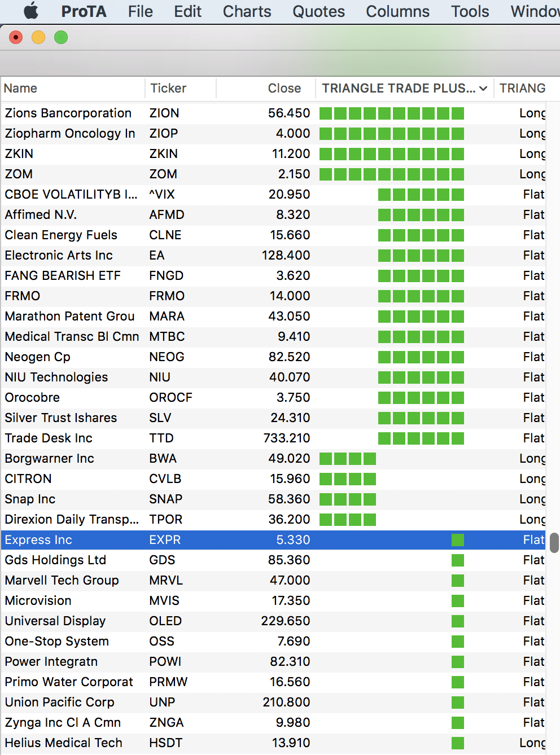Click the SLV ticker cell

[160, 418]
